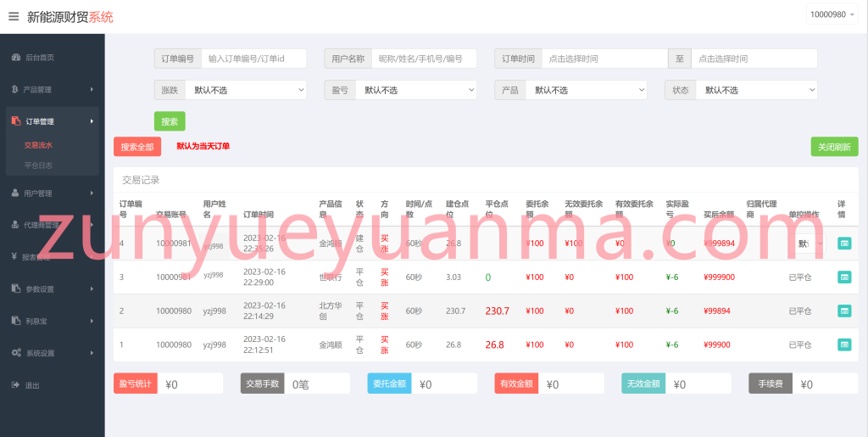Screen dimensions: 868x437
Task: Click 无效金额 label badge
Action: tap(644, 384)
